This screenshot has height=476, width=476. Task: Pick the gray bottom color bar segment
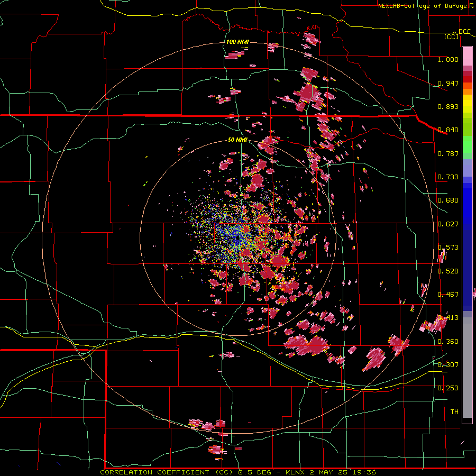467,370
